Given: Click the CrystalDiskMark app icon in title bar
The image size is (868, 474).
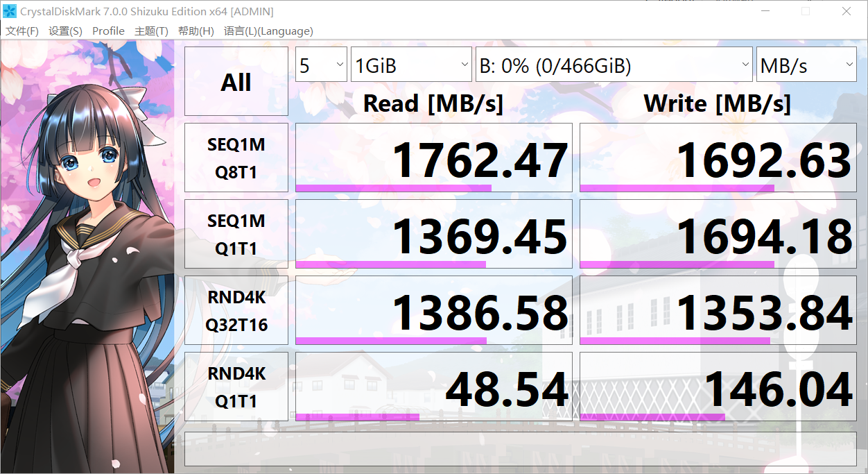Looking at the screenshot, I should click(x=10, y=11).
